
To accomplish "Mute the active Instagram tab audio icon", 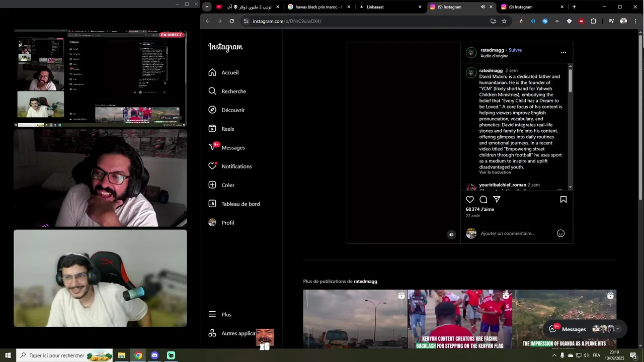I will pyautogui.click(x=482, y=7).
